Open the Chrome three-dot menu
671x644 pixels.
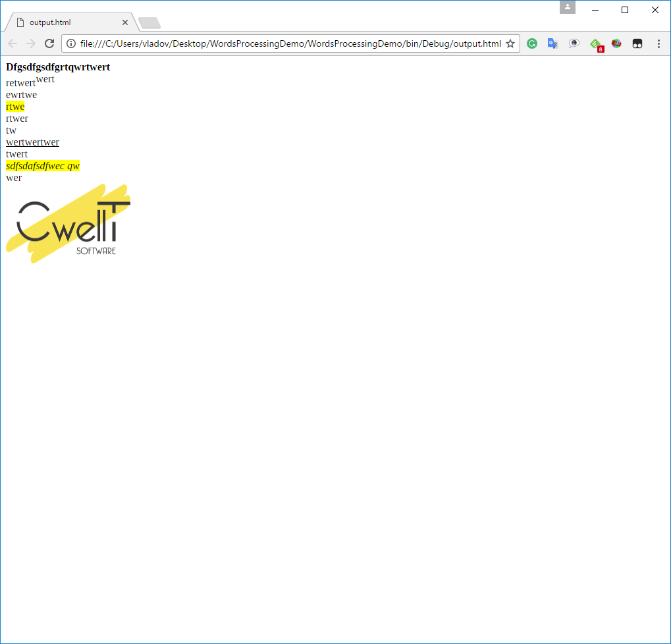(658, 43)
